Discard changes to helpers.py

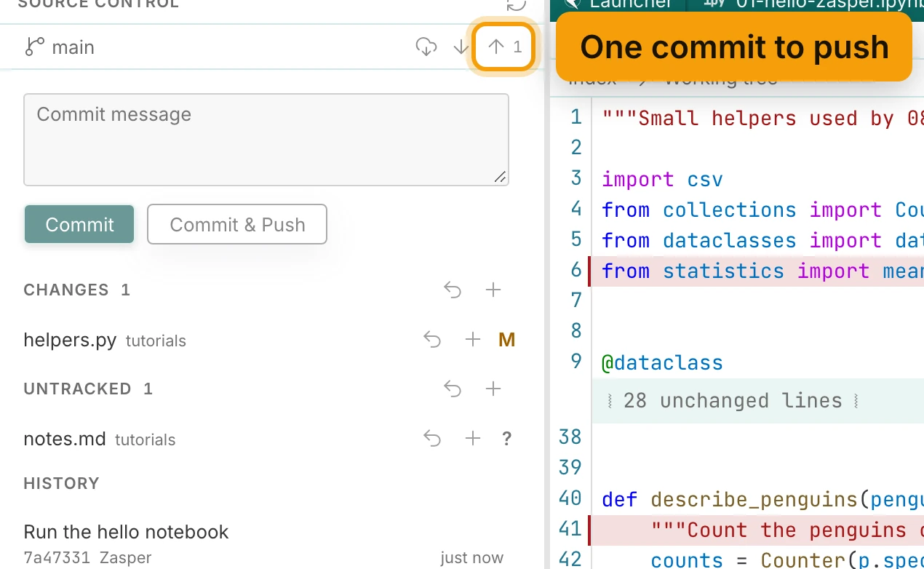click(432, 340)
